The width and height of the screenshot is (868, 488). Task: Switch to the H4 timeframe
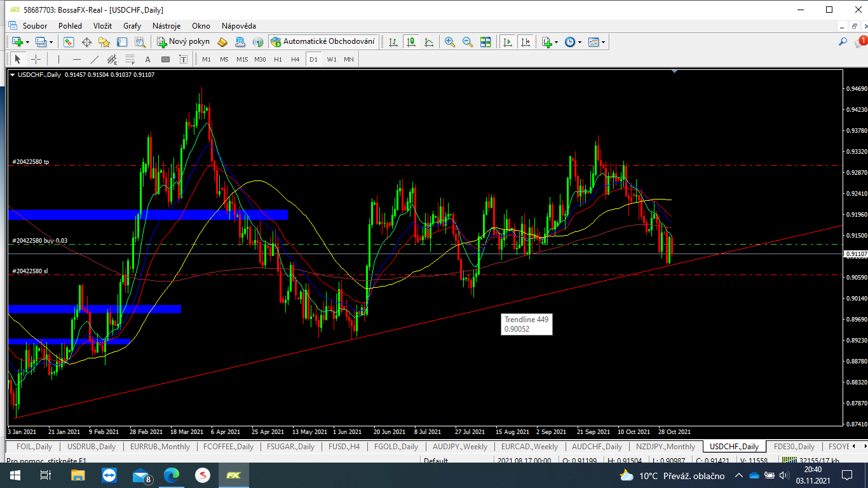[x=295, y=59]
